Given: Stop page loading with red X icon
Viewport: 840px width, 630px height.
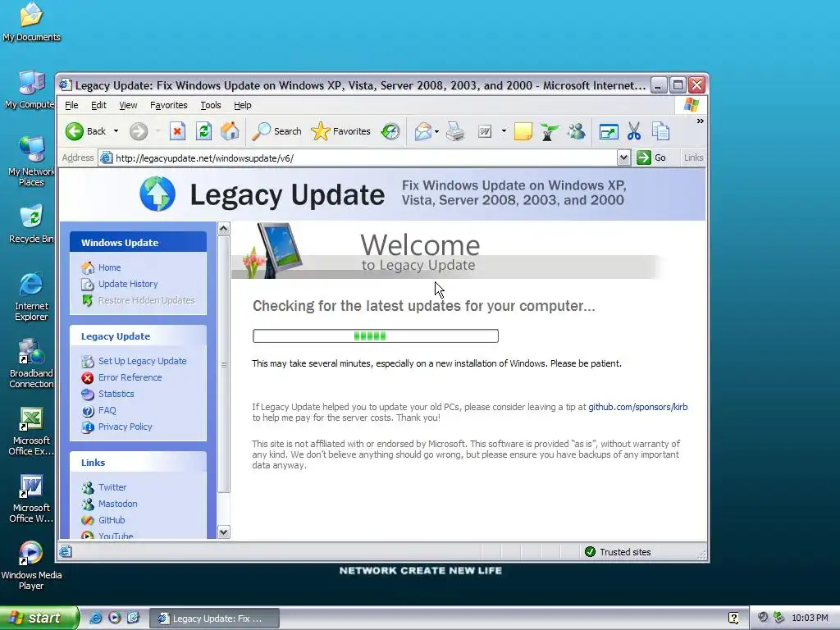Looking at the screenshot, I should point(177,131).
